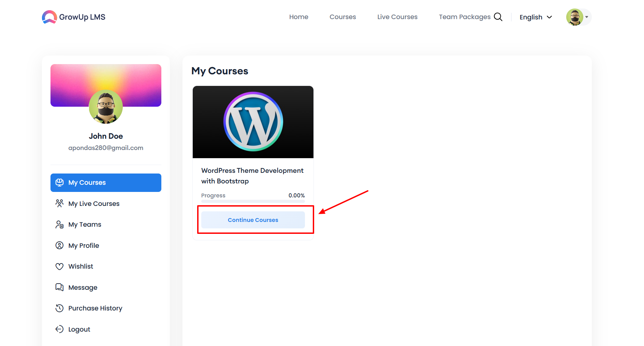644x346 pixels.
Task: Open My Teams sidebar item
Action: (106, 224)
